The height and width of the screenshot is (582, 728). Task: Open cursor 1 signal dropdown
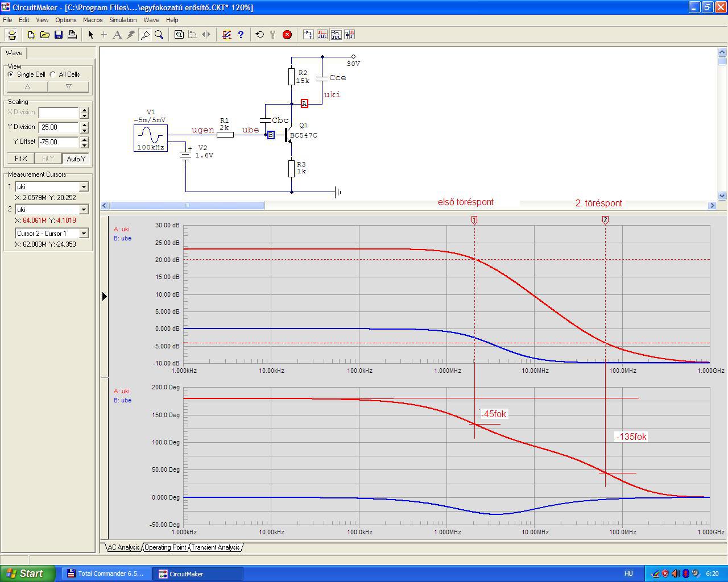84,187
